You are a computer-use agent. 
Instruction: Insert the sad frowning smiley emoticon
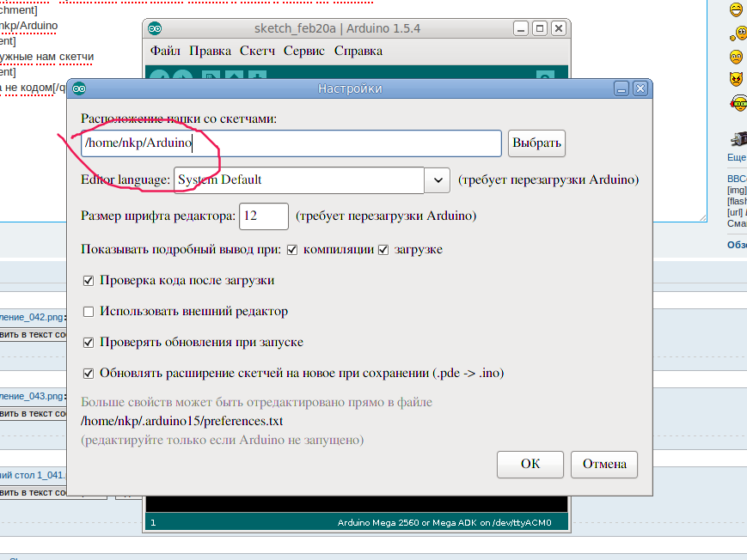(736, 58)
